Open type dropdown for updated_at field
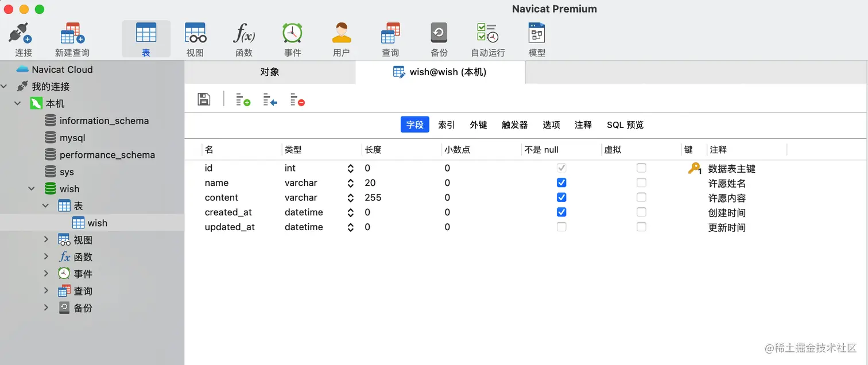The width and height of the screenshot is (868, 365). tap(350, 227)
